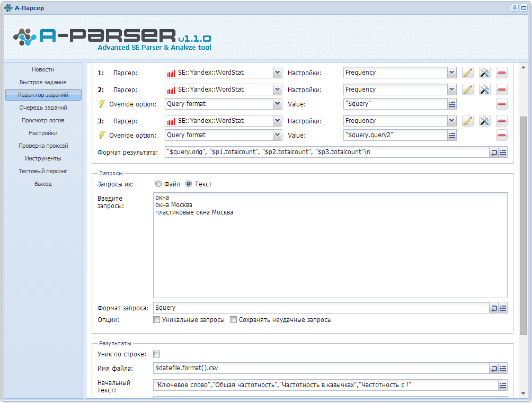Screen dimensions: 532x403
Task: Click into the Введите запросы text area
Action: pos(330,245)
